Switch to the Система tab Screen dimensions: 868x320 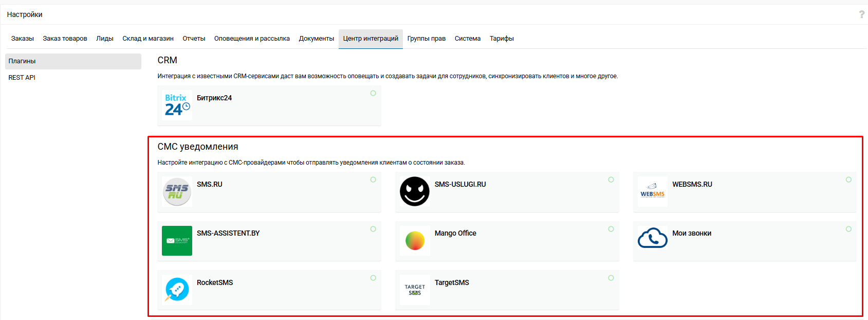coord(468,39)
